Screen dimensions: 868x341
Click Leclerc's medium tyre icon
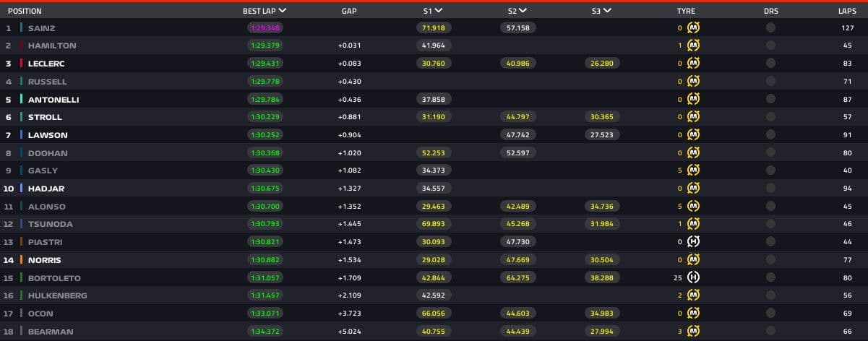[693, 64]
